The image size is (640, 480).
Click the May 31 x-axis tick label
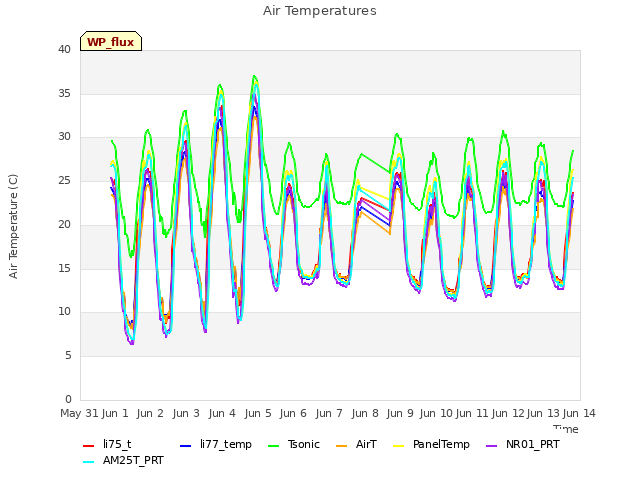(x=79, y=413)
